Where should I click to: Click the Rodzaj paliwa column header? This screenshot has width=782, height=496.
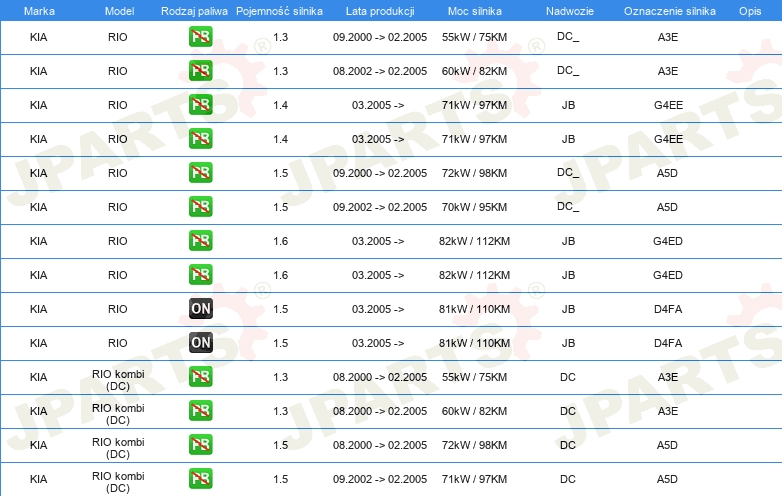click(194, 11)
